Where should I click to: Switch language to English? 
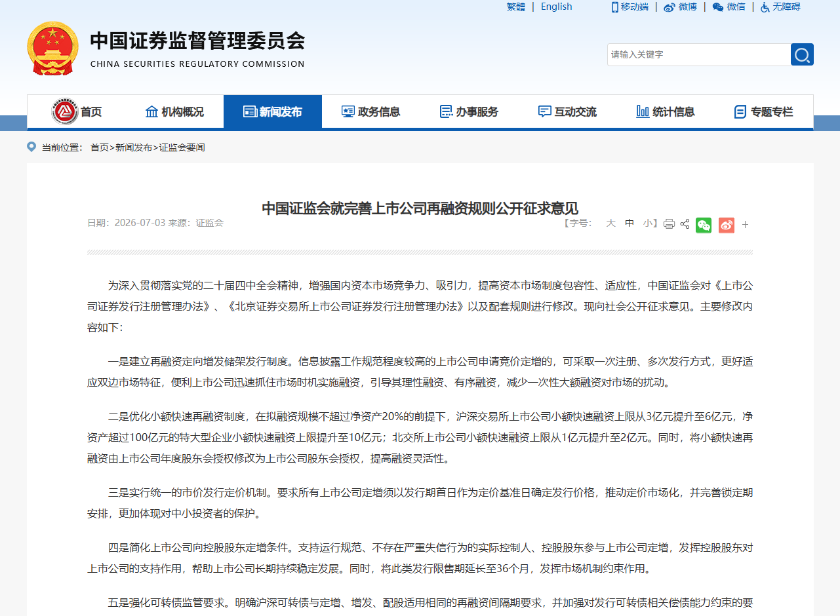556,7
